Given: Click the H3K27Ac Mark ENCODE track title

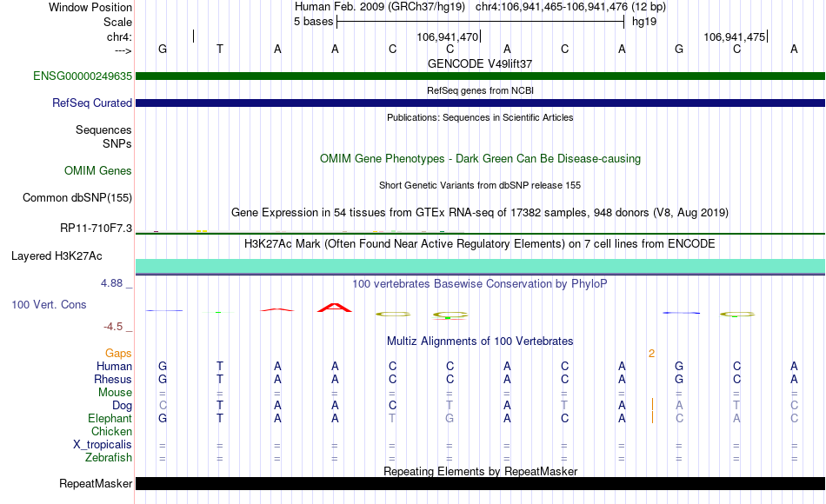Looking at the screenshot, I should (x=480, y=244).
